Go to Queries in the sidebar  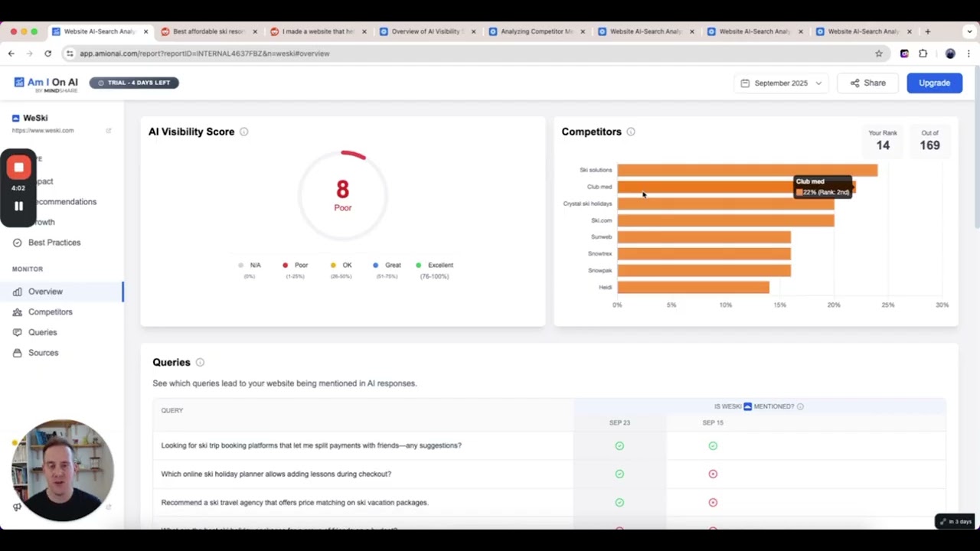tap(43, 332)
